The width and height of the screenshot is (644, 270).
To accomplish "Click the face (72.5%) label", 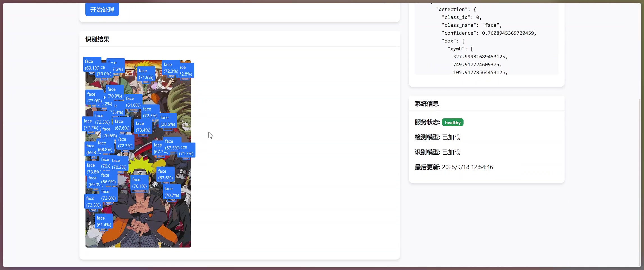I will click(150, 112).
